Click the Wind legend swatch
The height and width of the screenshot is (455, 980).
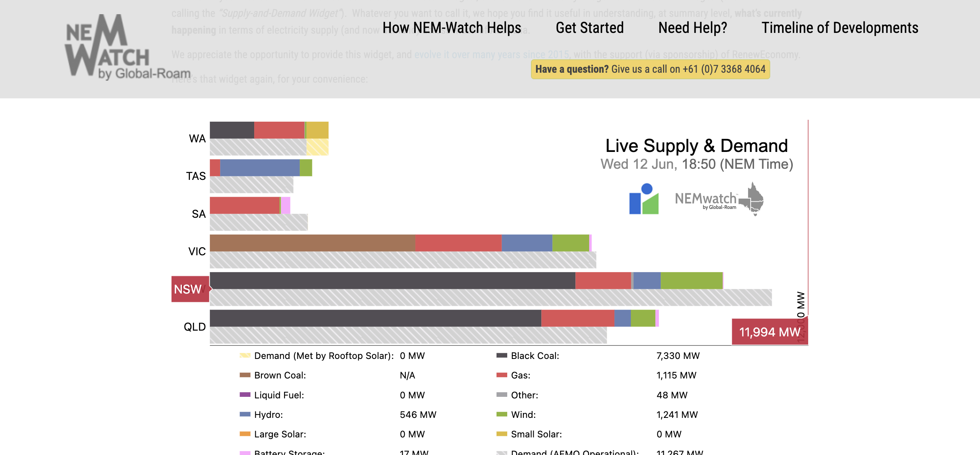tap(501, 414)
